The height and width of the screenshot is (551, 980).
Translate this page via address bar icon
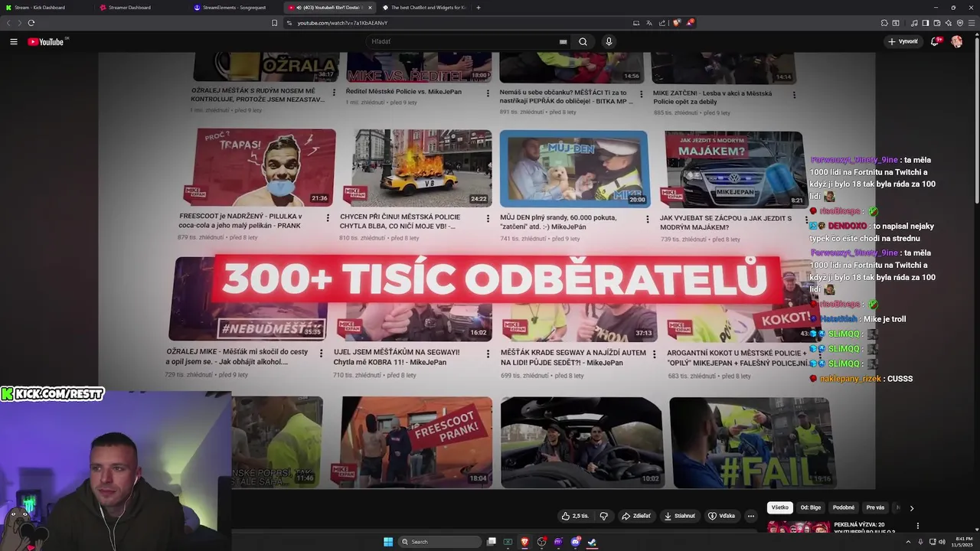tap(649, 23)
